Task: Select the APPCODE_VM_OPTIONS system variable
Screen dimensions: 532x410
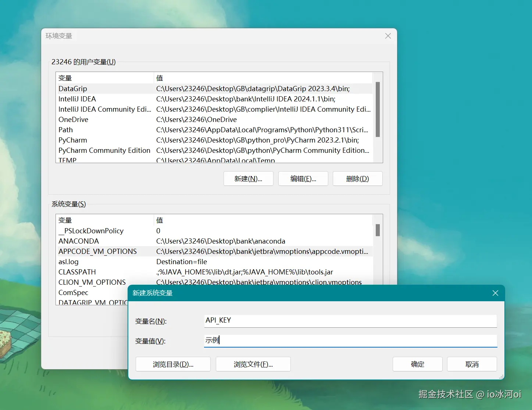Action: (x=214, y=251)
